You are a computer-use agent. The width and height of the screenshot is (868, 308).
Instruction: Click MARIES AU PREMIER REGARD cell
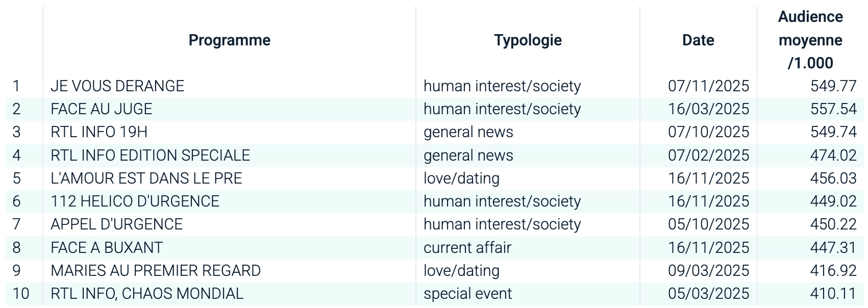(156, 271)
